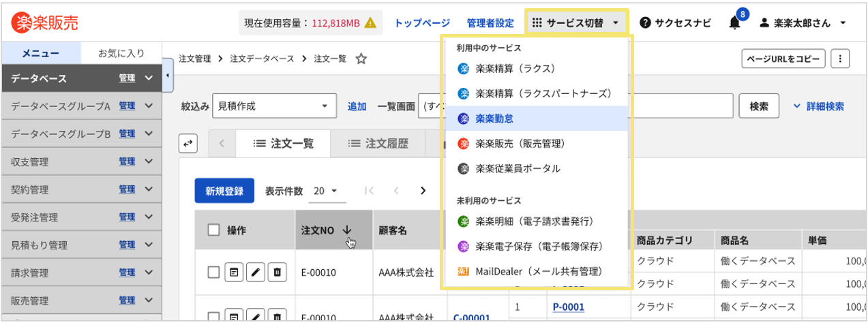Select 楽楽販売（販売管理） service
Viewport: 868px width, 325px height.
coord(536,144)
